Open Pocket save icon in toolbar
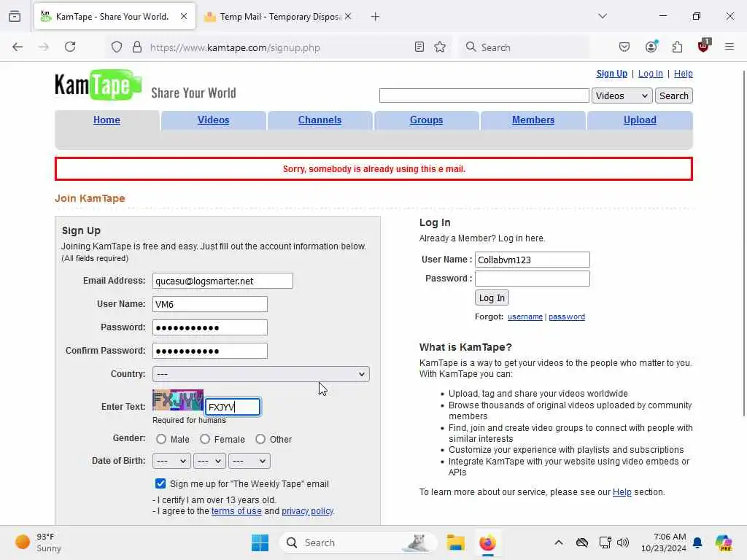Screen dimensions: 747x560 pyautogui.click(x=624, y=47)
